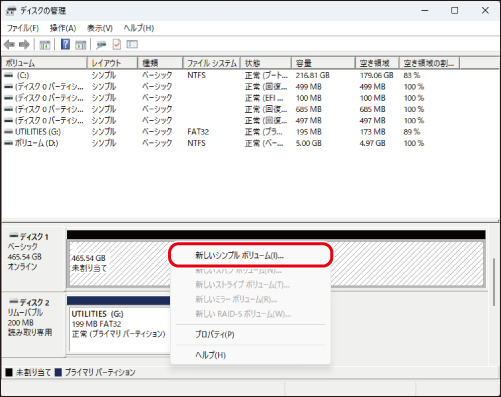Toggle the show/hide console tree icon
This screenshot has width=501, height=397.
(45, 45)
